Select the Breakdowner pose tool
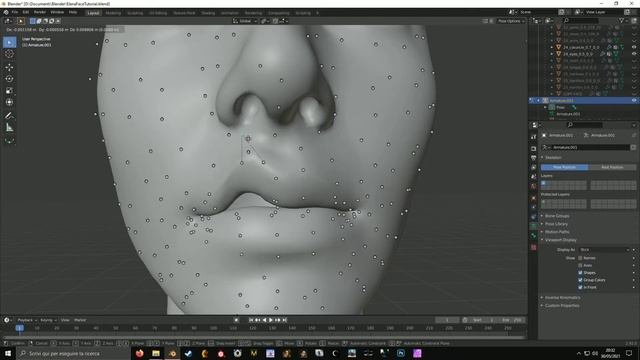The width and height of the screenshot is (640, 360). point(9,141)
